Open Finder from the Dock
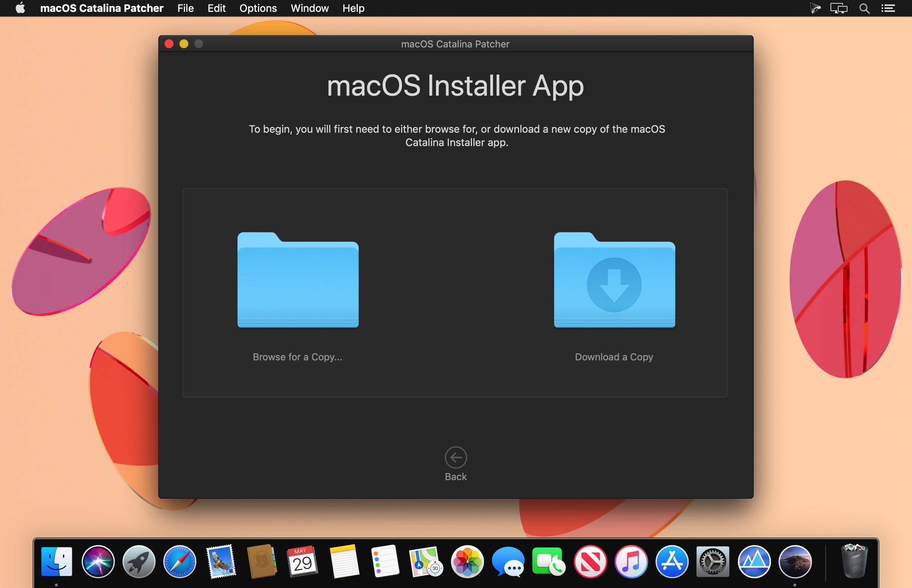This screenshot has width=912, height=588. click(56, 561)
